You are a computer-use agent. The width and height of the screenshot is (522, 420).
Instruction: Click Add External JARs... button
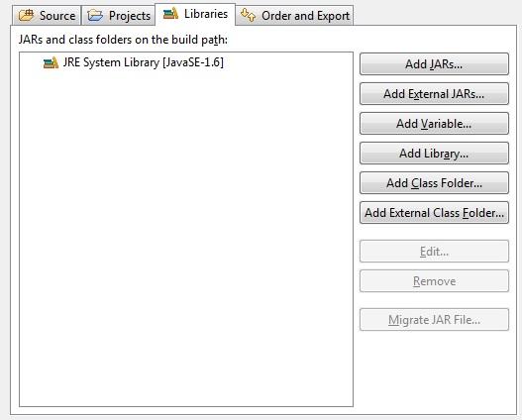[434, 93]
